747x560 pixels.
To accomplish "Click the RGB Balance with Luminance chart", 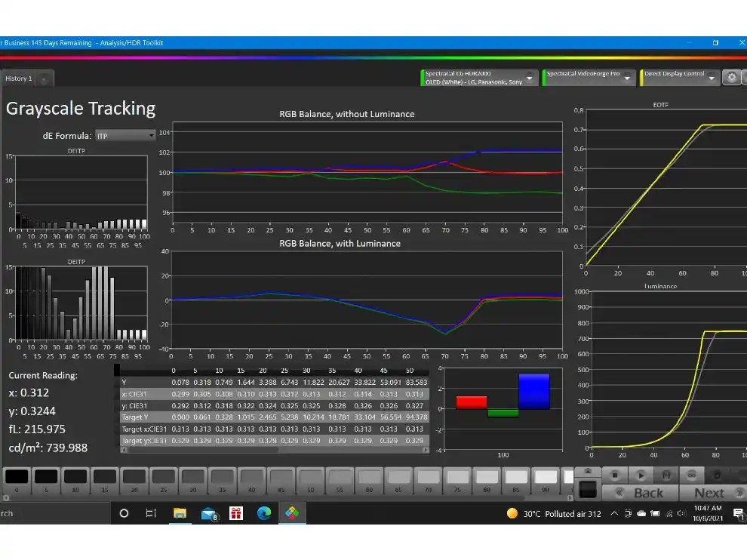I will coord(367,300).
